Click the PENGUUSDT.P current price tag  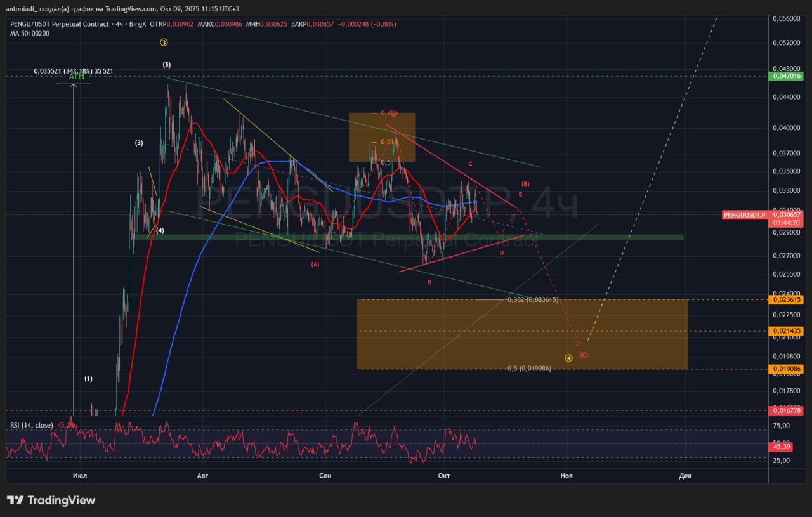coord(745,215)
